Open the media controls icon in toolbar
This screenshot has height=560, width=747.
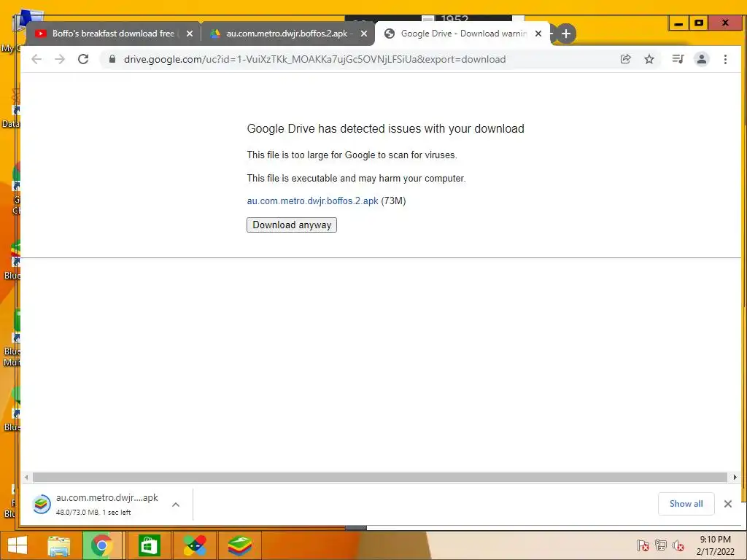point(678,59)
